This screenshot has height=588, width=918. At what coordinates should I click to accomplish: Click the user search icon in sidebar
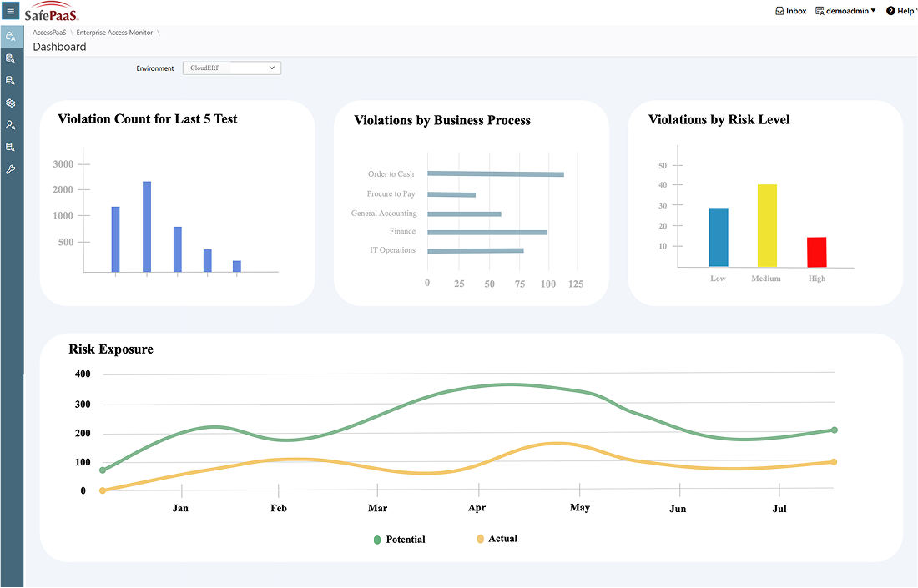pyautogui.click(x=11, y=125)
